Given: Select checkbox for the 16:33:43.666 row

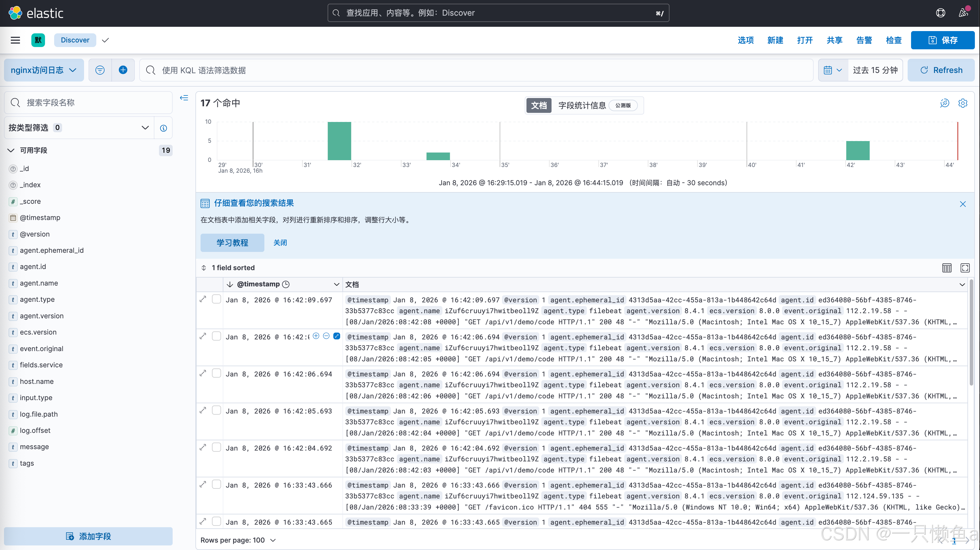Looking at the screenshot, I should tap(217, 484).
